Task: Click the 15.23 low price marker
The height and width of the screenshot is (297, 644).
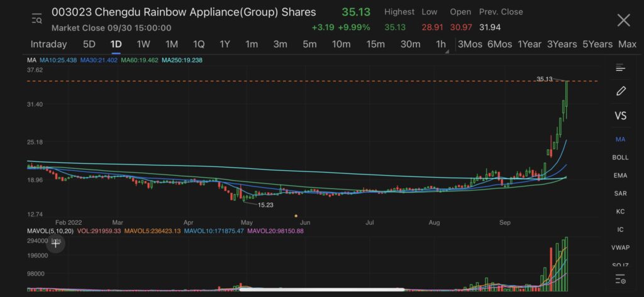Action: [265, 205]
